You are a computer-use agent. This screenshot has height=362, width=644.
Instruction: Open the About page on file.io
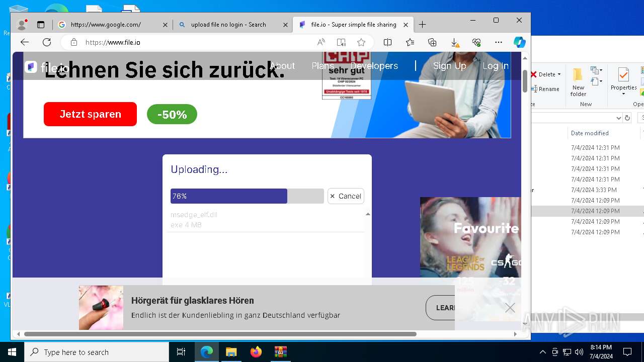[282, 66]
